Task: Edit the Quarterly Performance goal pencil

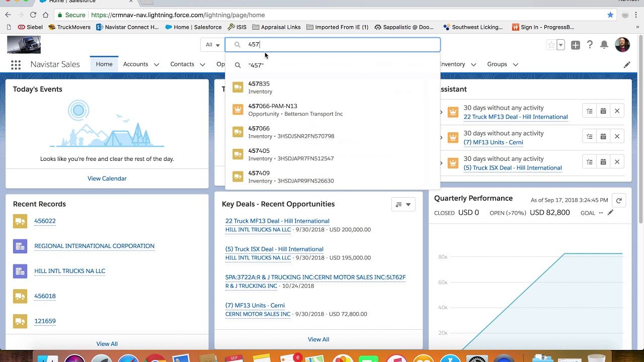Action: click(610, 213)
